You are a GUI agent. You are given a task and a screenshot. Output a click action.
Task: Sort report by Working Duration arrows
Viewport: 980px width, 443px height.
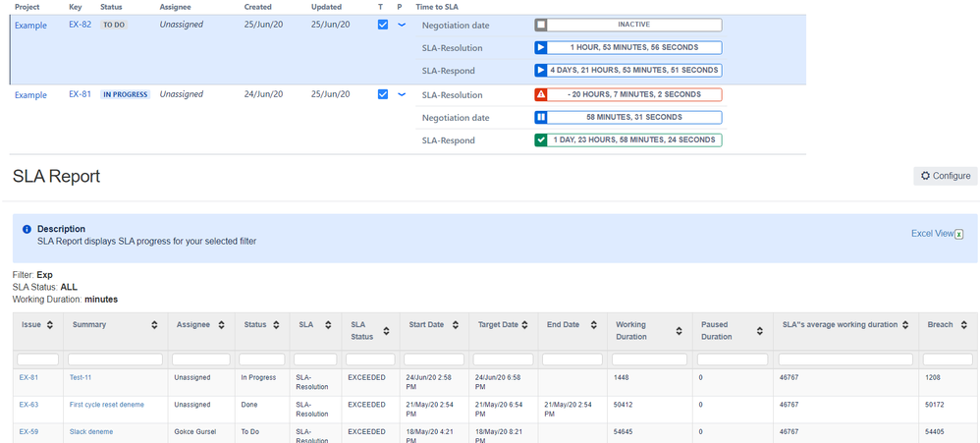click(x=679, y=331)
